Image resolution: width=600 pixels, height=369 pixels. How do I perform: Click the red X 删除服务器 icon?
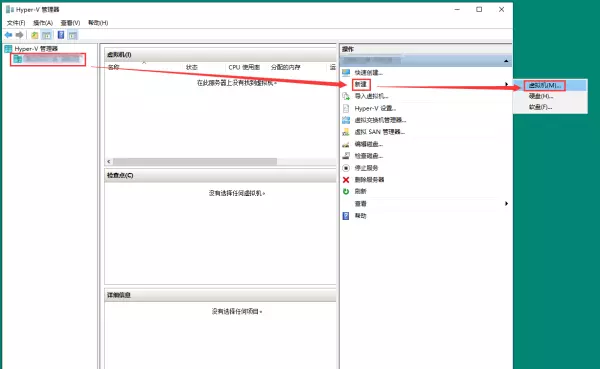click(346, 180)
